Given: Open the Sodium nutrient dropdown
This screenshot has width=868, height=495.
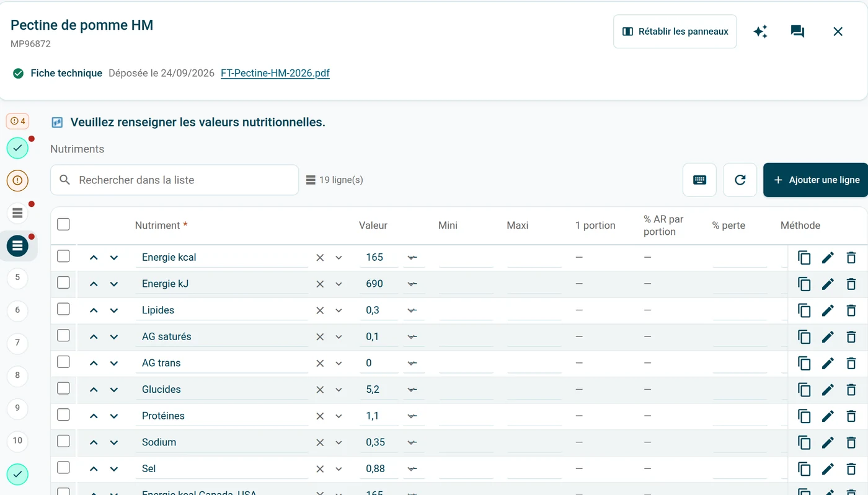Looking at the screenshot, I should [339, 442].
